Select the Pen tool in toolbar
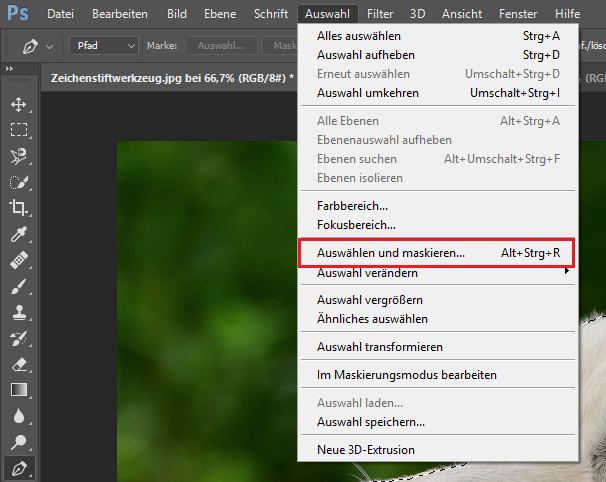Viewport: 606px width, 482px height. coord(18,467)
